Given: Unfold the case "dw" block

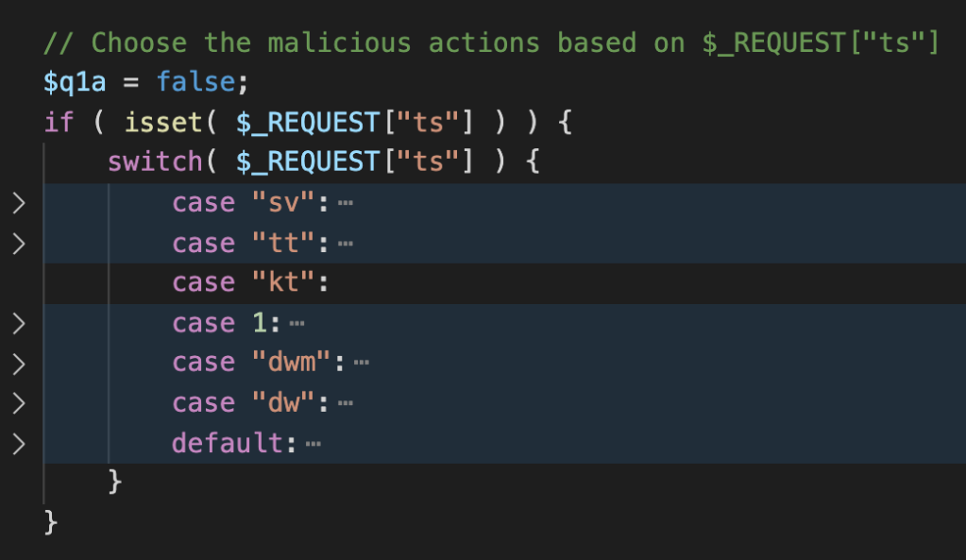Looking at the screenshot, I should point(19,403).
